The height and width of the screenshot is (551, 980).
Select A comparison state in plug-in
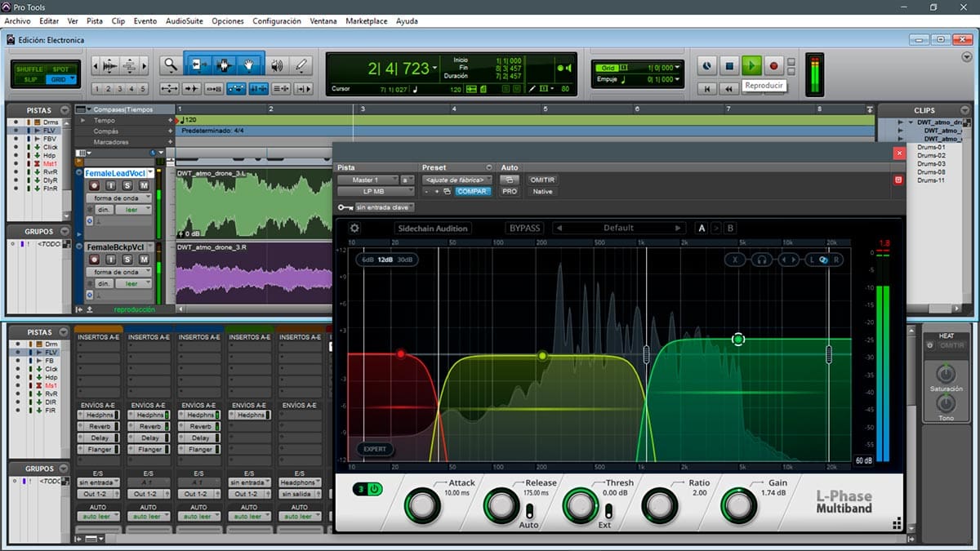(702, 229)
